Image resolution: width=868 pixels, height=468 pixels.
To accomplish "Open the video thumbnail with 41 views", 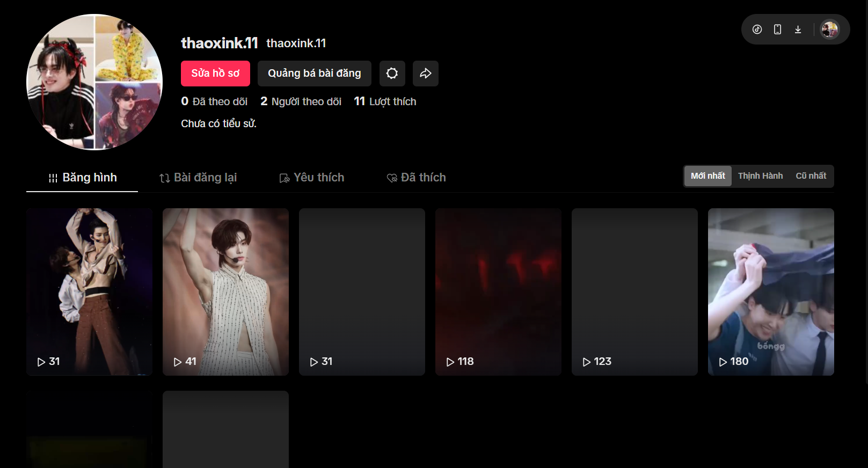I will coord(225,291).
